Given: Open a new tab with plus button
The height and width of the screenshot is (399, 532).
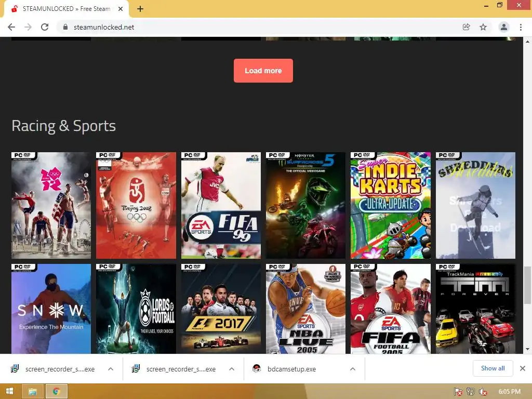Looking at the screenshot, I should (x=140, y=9).
